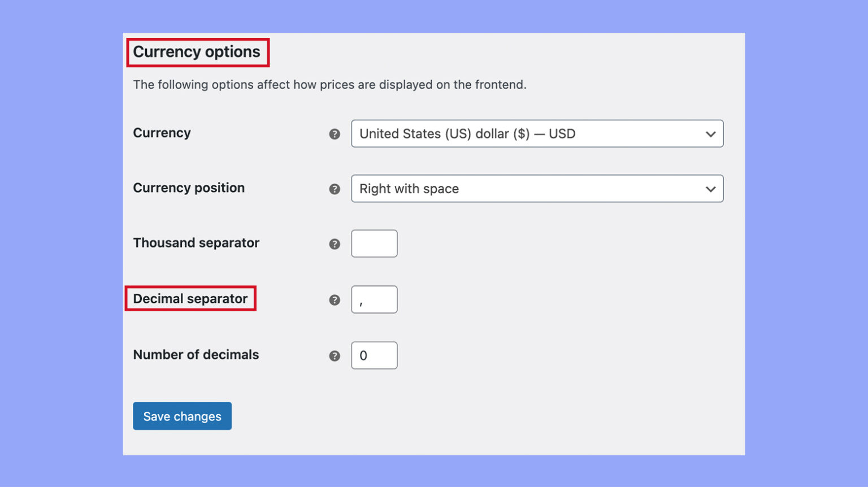Image resolution: width=868 pixels, height=487 pixels.
Task: Open the 'Right with space' position dropdown
Action: [x=526, y=189]
